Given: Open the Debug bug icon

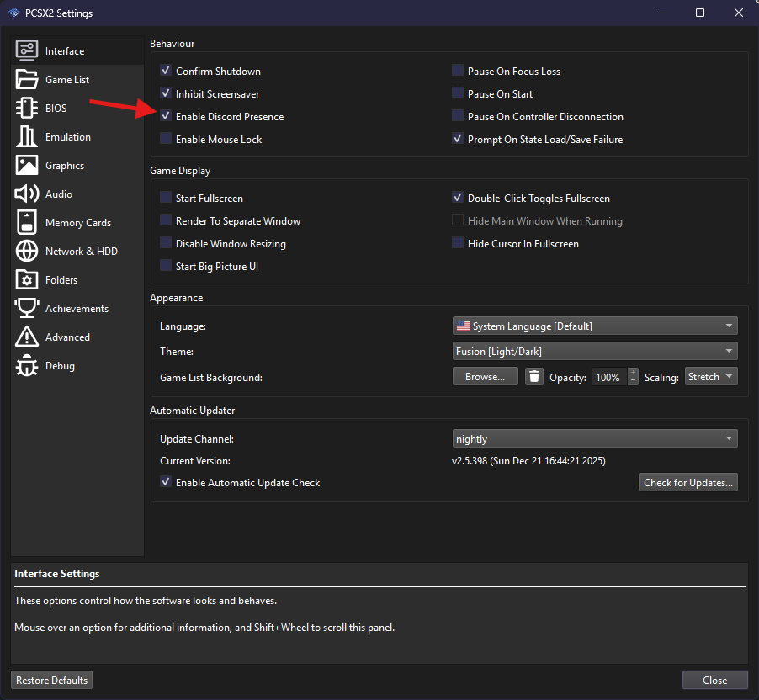Looking at the screenshot, I should click(27, 365).
